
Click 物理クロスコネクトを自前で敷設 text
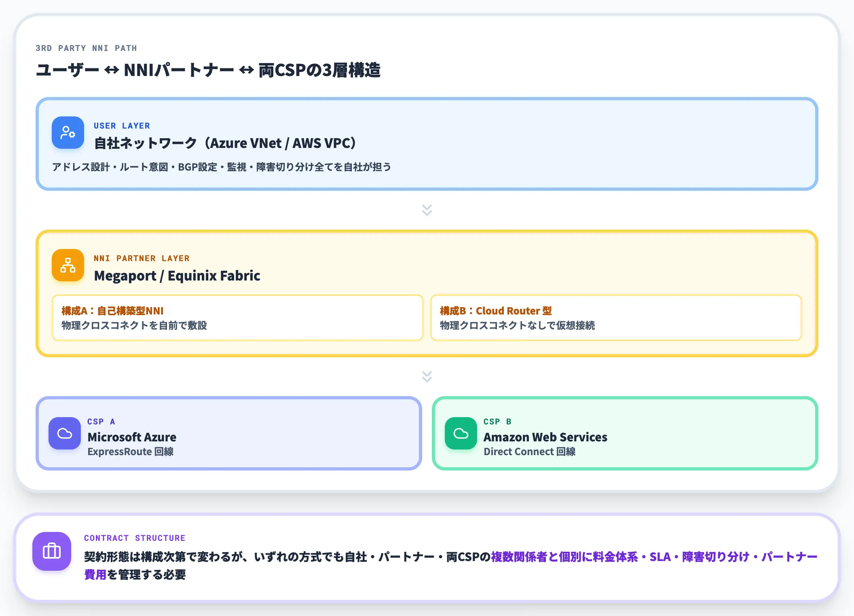134,325
